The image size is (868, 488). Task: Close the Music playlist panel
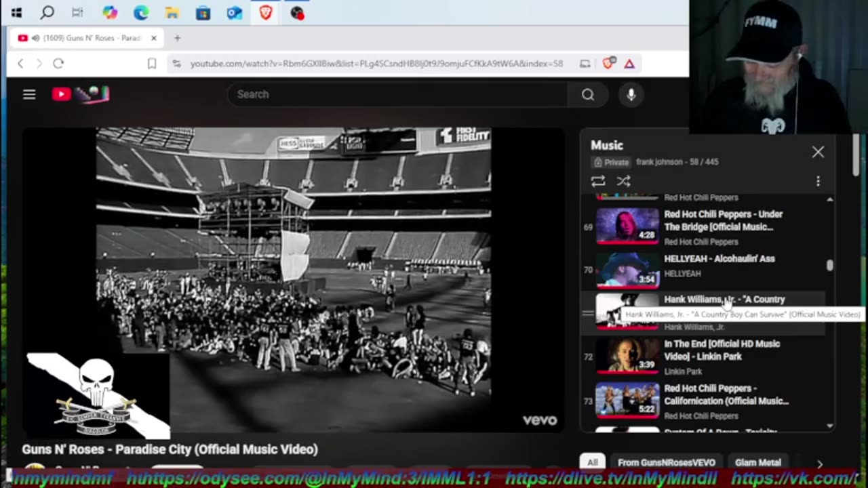(818, 152)
